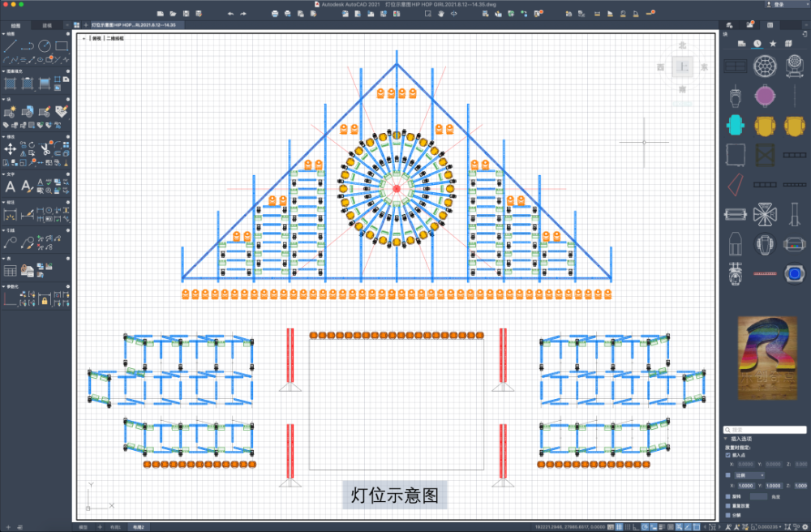The width and height of the screenshot is (811, 532).
Task: Select the Linear Dimension tool
Action: pos(10,215)
